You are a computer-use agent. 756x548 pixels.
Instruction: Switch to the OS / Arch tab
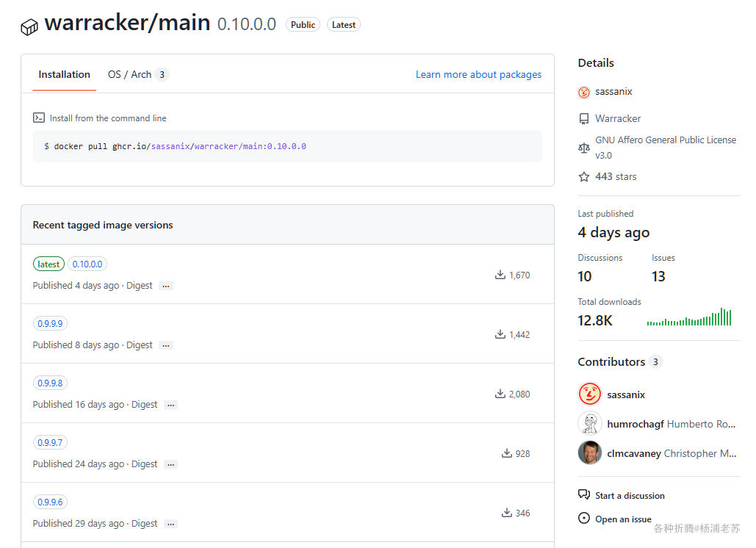[138, 75]
